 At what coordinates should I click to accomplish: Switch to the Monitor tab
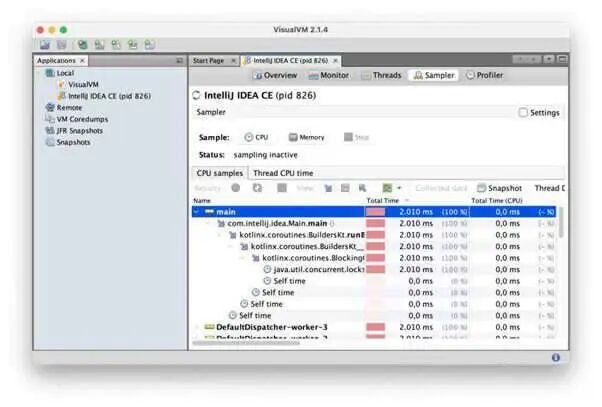[x=329, y=75]
